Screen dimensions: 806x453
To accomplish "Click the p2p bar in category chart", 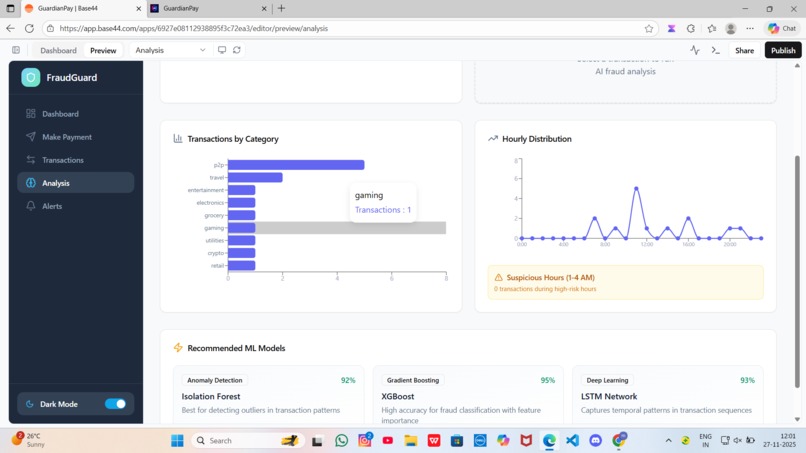I will pyautogui.click(x=296, y=165).
